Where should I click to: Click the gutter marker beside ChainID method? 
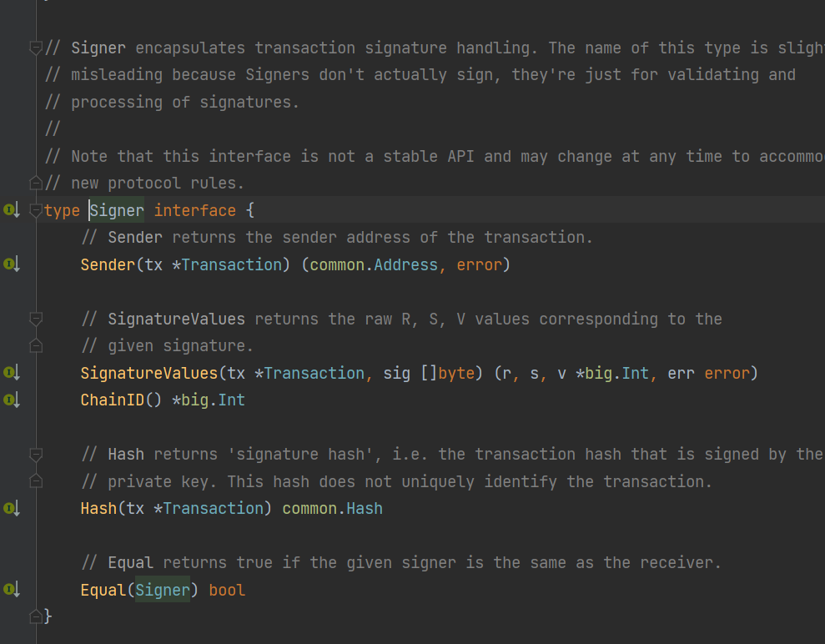[x=10, y=400]
